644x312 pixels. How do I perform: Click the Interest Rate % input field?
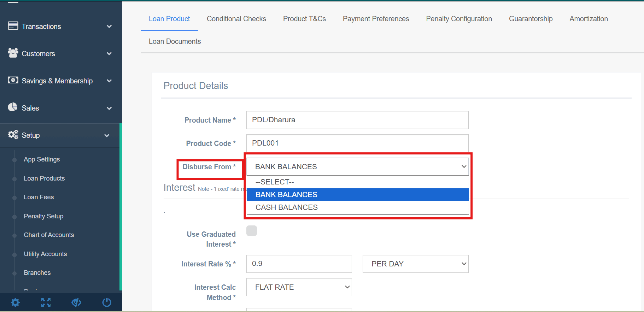[299, 264]
